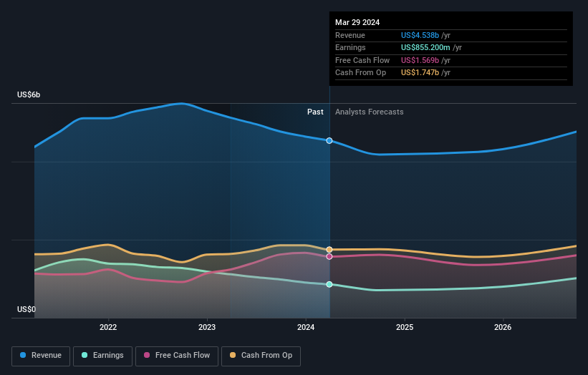Screen dimensions: 588x375
Task: Click the Cash From Op tooltip row label
Action: pyautogui.click(x=360, y=73)
